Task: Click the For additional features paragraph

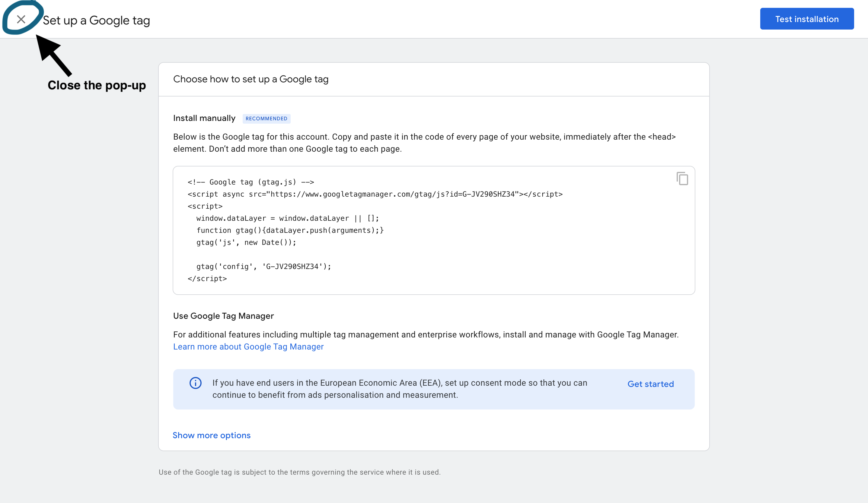Action: click(426, 334)
